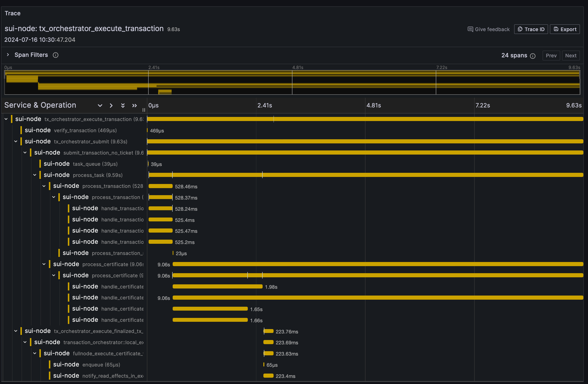Click the 1.65s handle_certificate span bar
The width and height of the screenshot is (588, 384).
coord(210,309)
